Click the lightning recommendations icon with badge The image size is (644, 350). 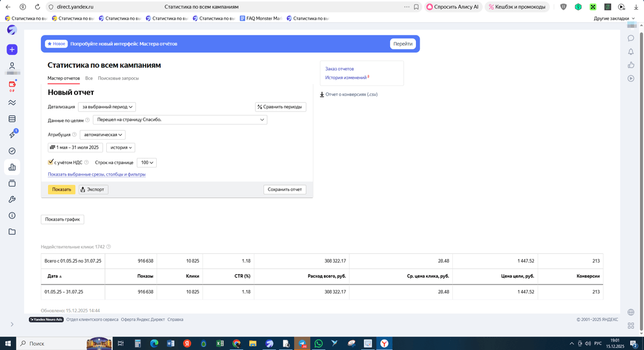click(12, 134)
